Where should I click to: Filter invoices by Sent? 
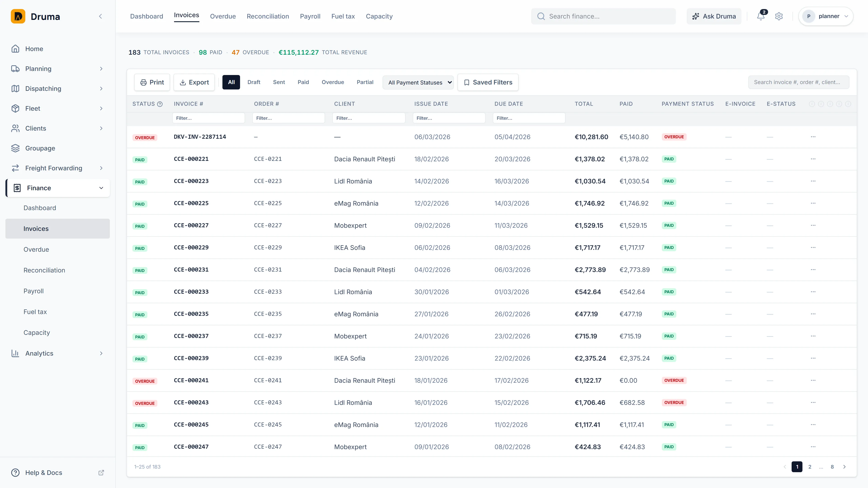click(279, 82)
